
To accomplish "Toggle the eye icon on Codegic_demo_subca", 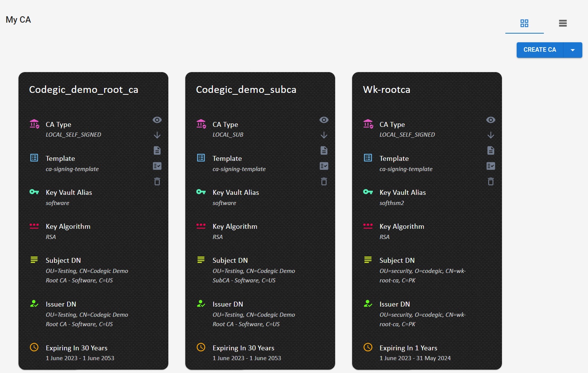I will (324, 120).
